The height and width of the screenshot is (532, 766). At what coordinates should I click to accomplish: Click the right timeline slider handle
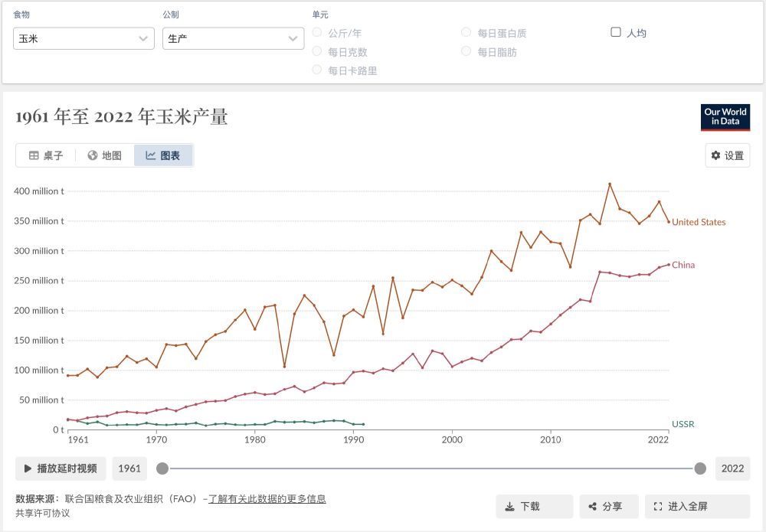(700, 468)
